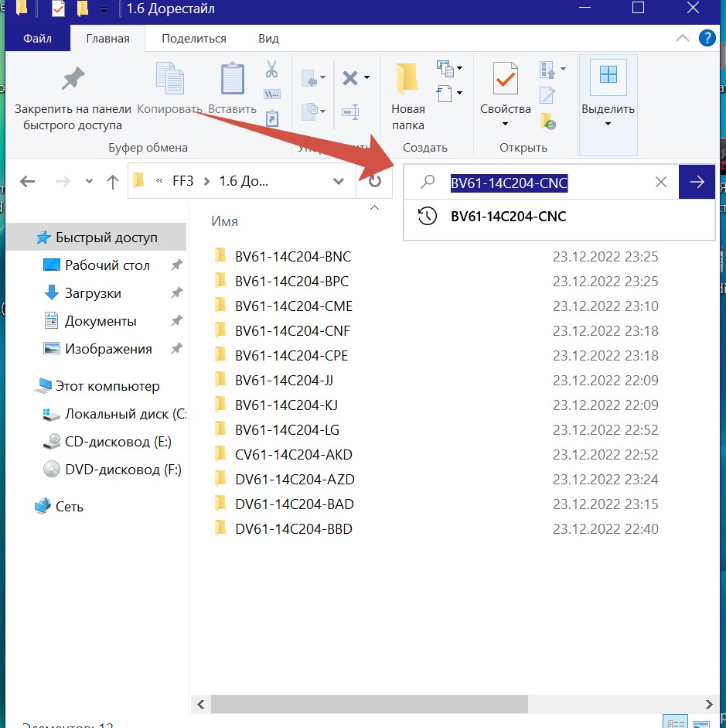The width and height of the screenshot is (726, 728).
Task: Open the recent locations dropdown arrow
Action: (89, 182)
